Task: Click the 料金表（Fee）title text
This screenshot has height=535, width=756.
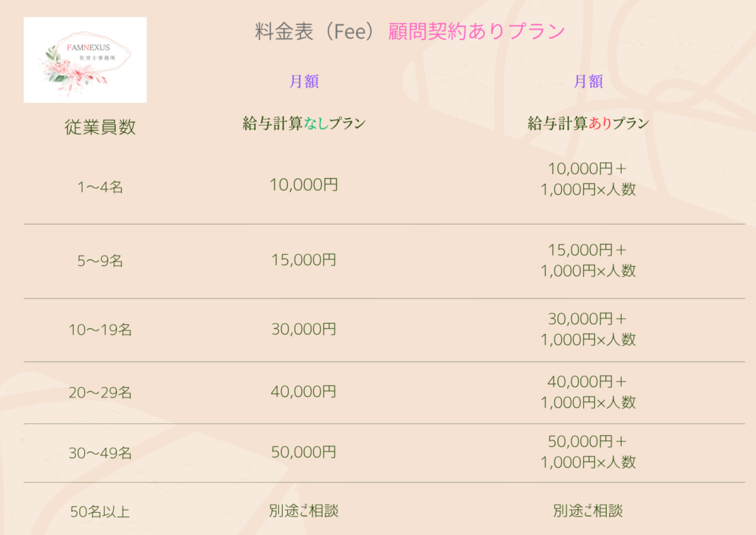Action: tap(317, 32)
